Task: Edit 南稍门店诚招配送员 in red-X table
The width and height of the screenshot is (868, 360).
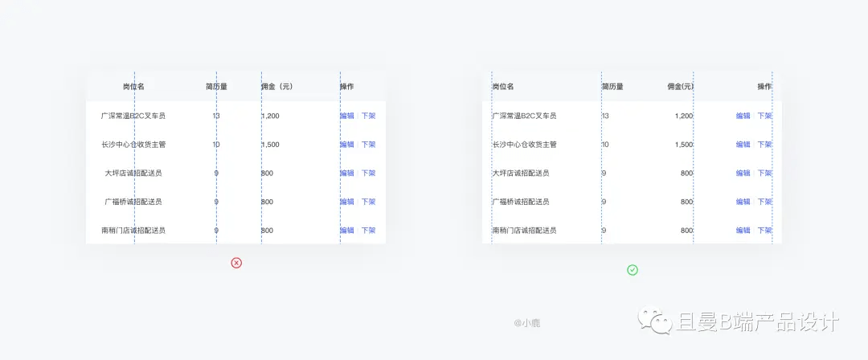Action: click(347, 231)
